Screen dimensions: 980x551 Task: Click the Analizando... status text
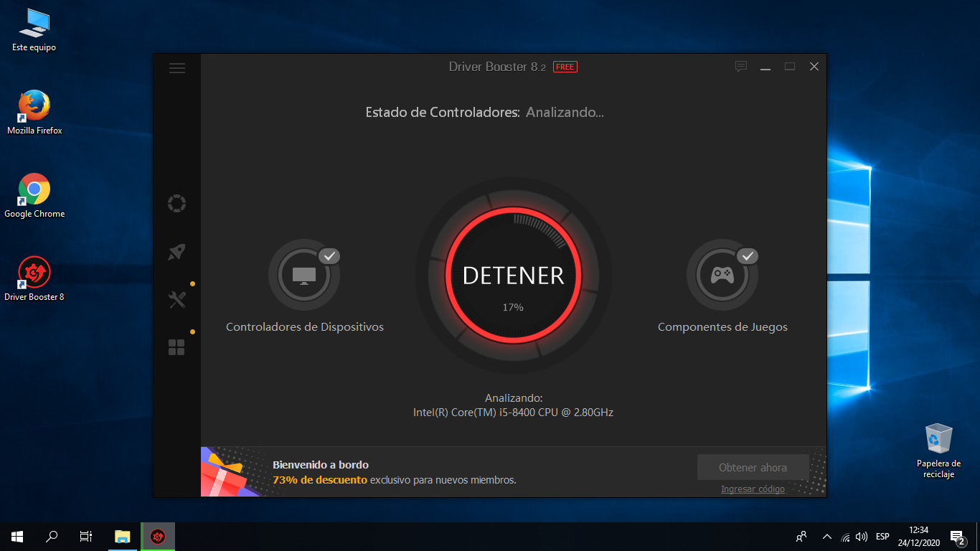[565, 113]
